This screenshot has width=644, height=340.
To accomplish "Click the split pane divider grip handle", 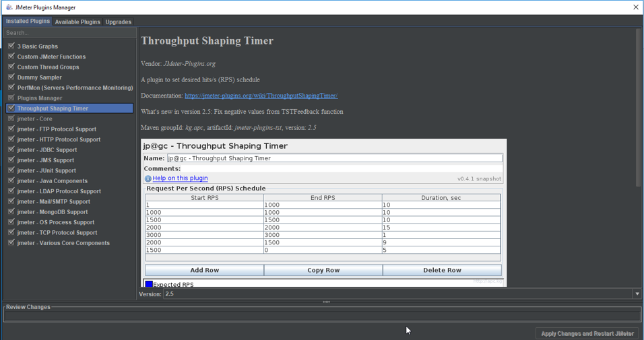I will 326,302.
